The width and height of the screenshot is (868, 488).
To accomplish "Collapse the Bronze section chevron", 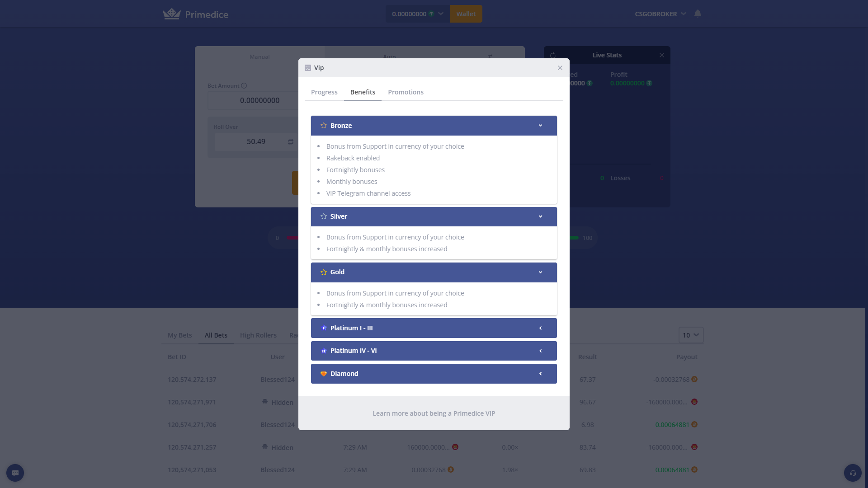I will [540, 126].
